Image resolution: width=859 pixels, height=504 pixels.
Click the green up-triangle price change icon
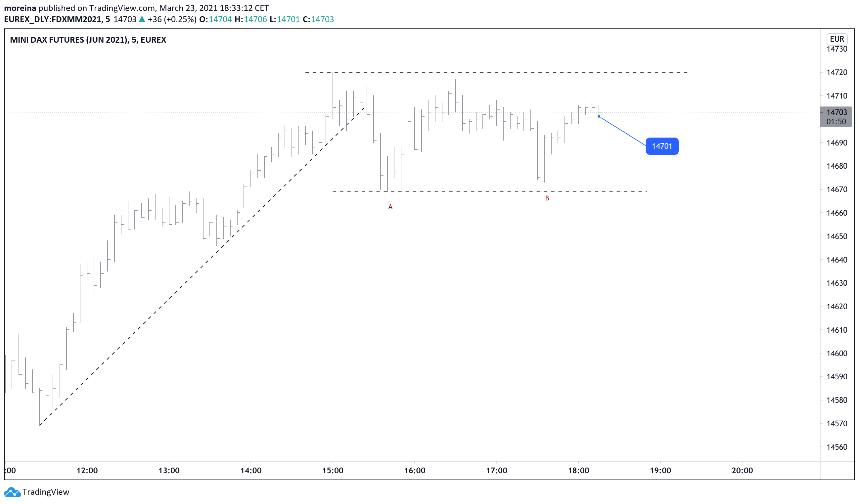[x=142, y=20]
